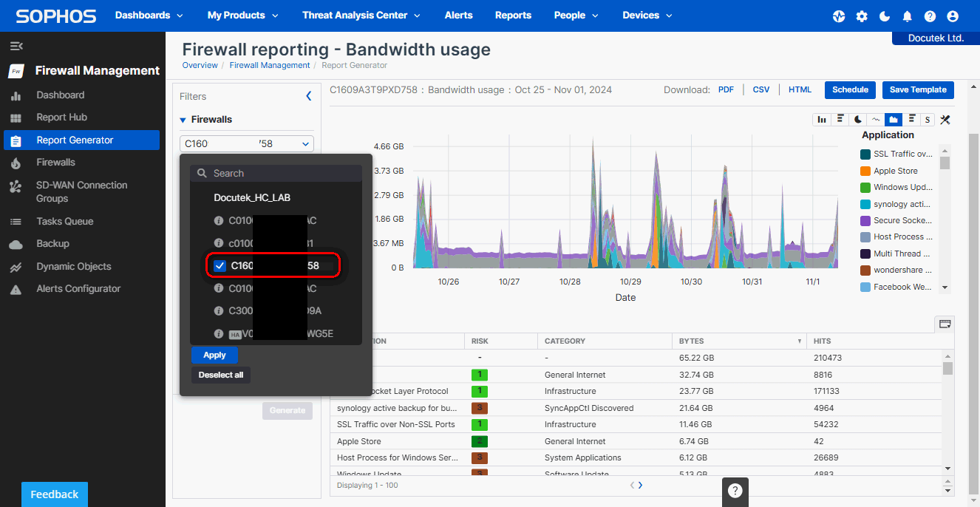Select the stacked bar chart icon beside S

click(911, 120)
